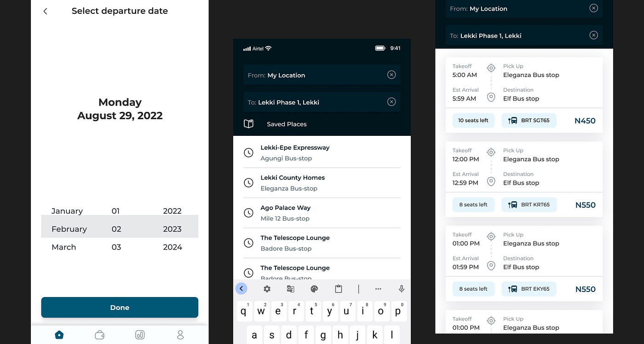The image size is (644, 344).
Task: Tap the keyboard microphone icon
Action: pyautogui.click(x=402, y=289)
